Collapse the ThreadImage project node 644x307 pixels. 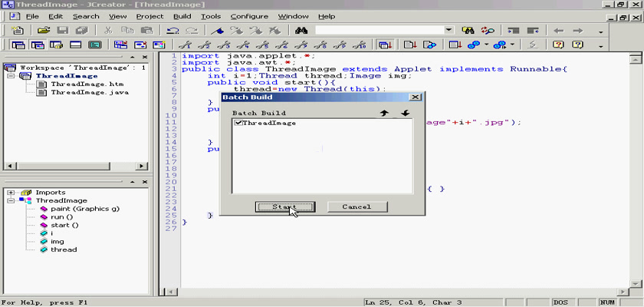[x=10, y=76]
